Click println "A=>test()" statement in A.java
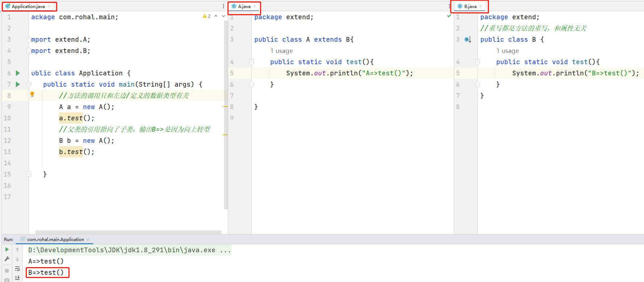The width and height of the screenshot is (644, 282). click(x=350, y=73)
